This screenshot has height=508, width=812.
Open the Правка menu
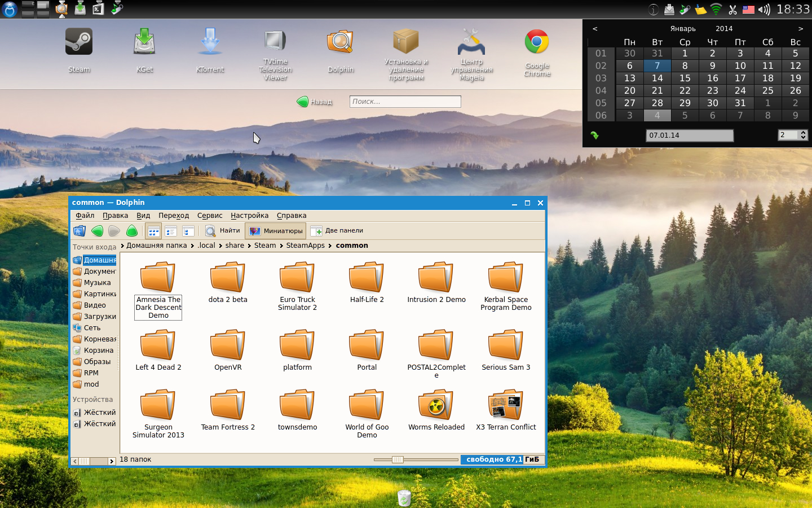[115, 216]
